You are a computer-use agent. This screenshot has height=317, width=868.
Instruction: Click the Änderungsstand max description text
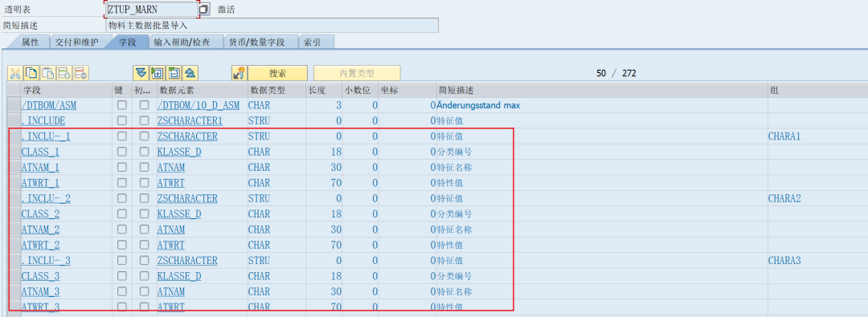coord(477,105)
